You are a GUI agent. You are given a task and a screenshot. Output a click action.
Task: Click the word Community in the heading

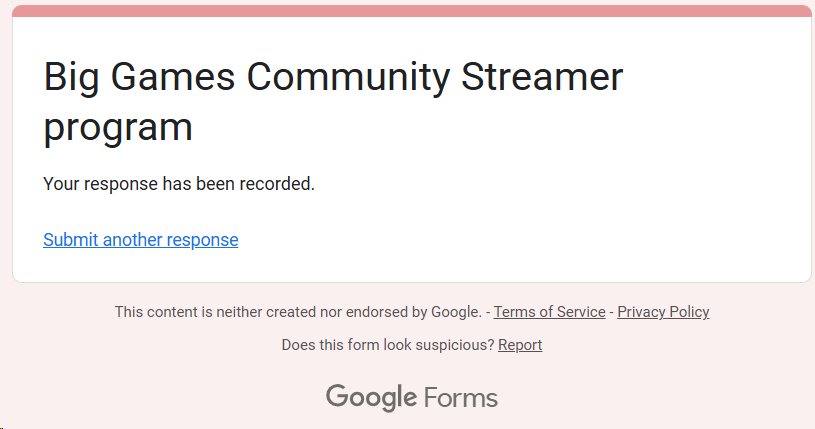(348, 78)
